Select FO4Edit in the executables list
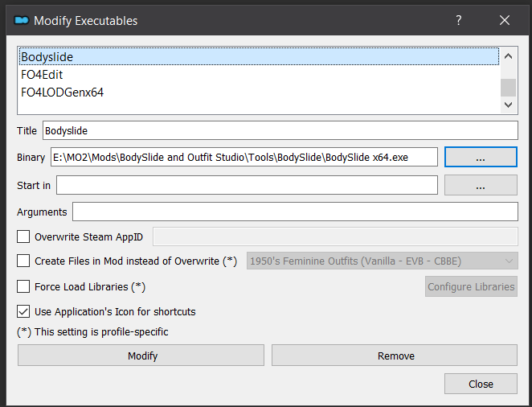Viewport: 532px width, 407px height. 259,74
